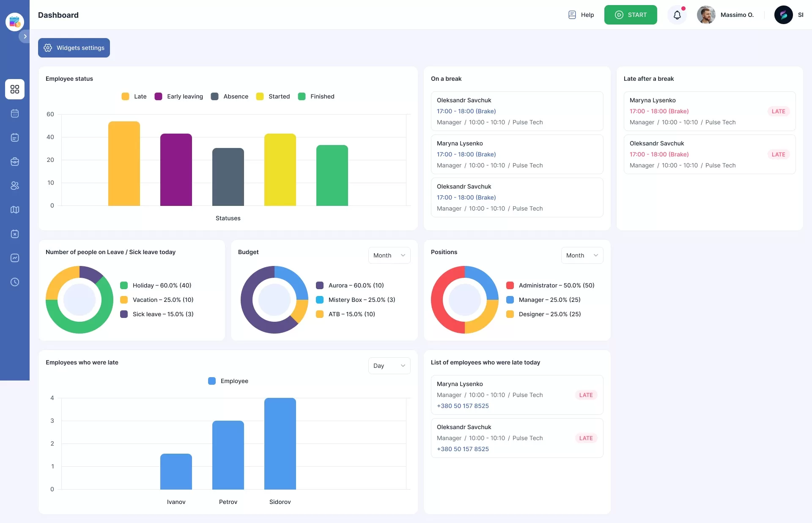Viewport: 812px width, 523px height.
Task: Open the notepad tasks icon in sidebar
Action: tap(15, 137)
